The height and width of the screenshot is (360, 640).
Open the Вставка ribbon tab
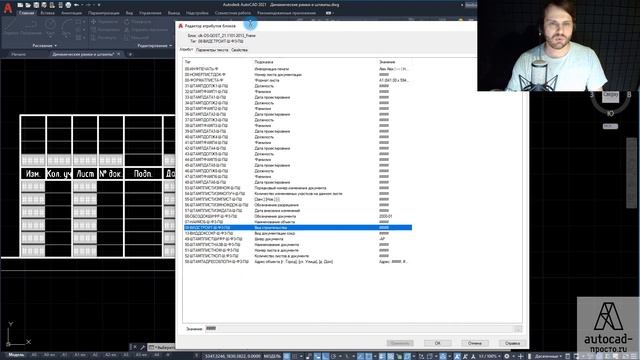click(x=47, y=13)
